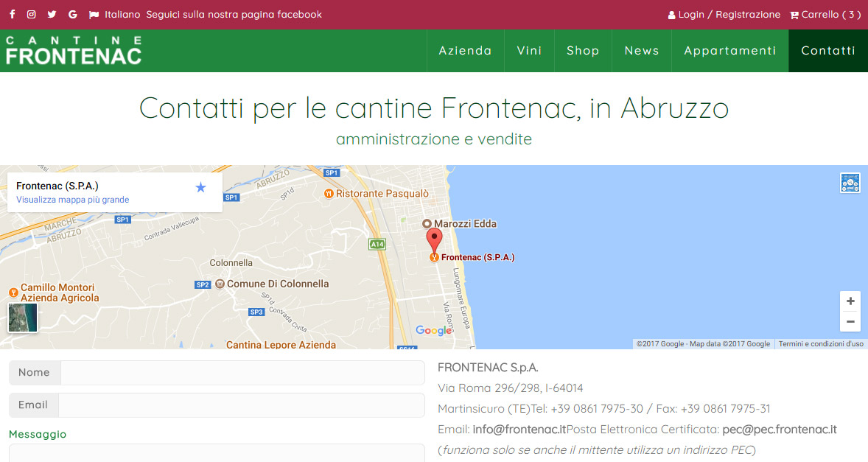Click the user icon beside Login
Screen dimensions: 868x462
(671, 15)
